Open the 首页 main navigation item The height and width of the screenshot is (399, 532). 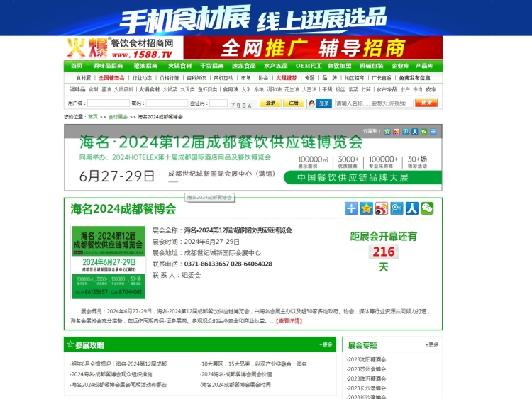coord(77,66)
